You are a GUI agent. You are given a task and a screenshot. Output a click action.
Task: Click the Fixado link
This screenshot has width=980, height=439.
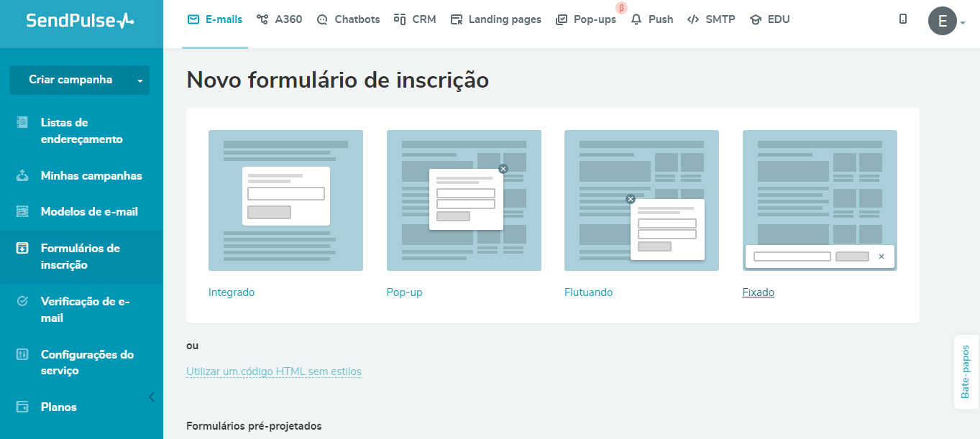(x=759, y=292)
